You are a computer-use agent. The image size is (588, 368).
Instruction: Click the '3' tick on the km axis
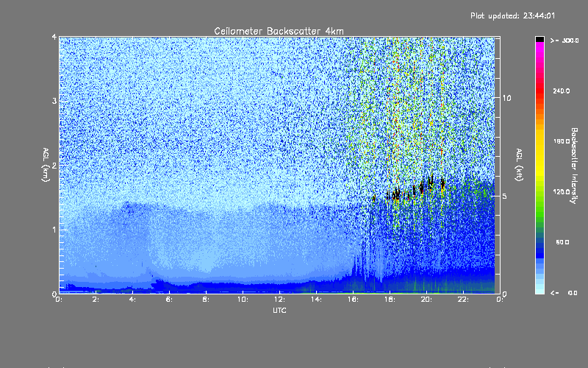tap(54, 101)
